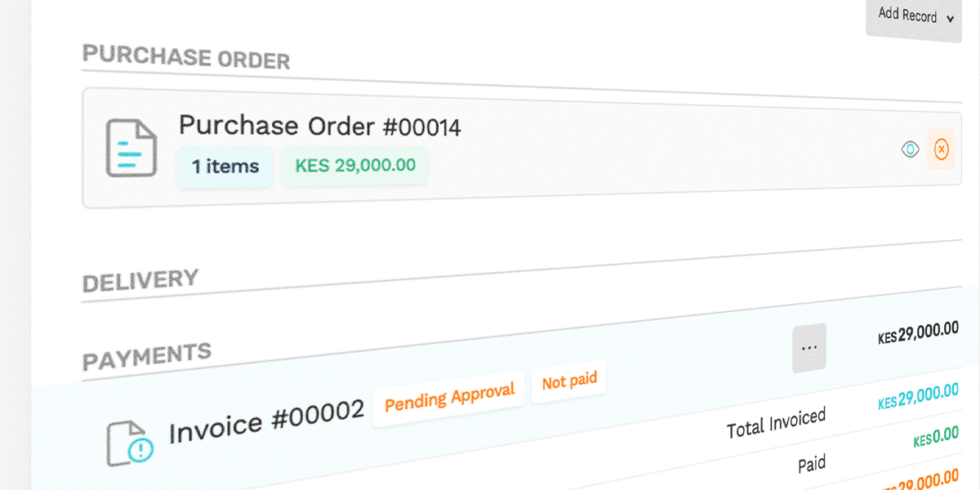The height and width of the screenshot is (490, 980).
Task: Click the 1 items badge
Action: (x=225, y=167)
